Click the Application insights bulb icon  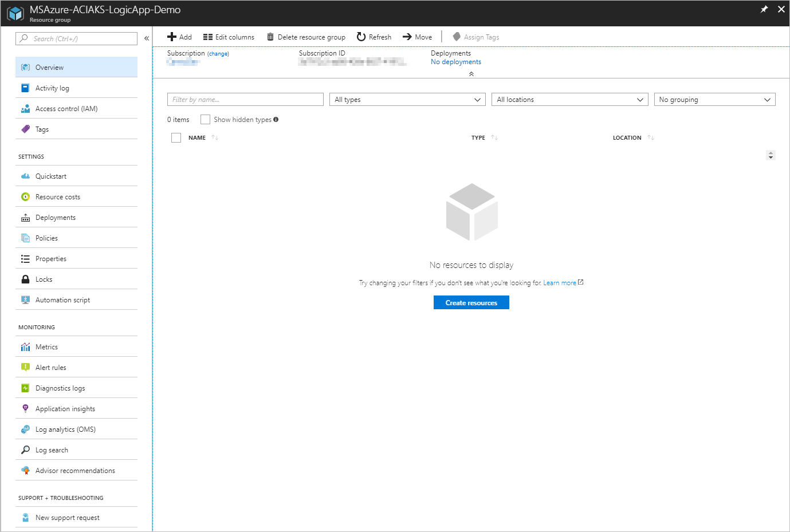[x=25, y=409]
